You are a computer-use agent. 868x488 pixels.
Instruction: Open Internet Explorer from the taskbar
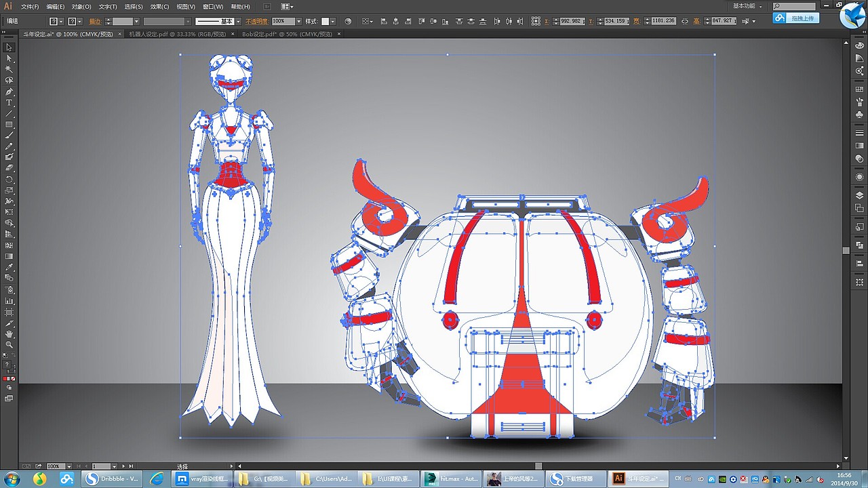[x=157, y=479]
